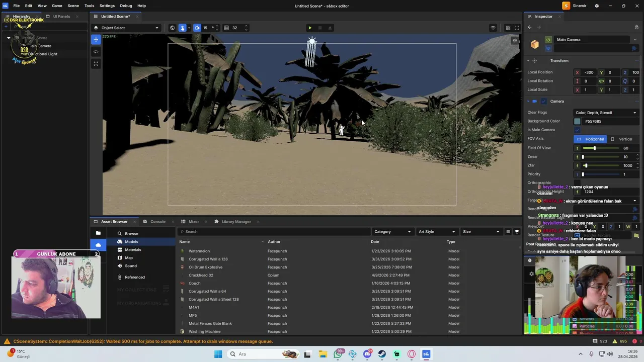Click the grid size icon beside 32
The width and height of the screenshot is (644, 362).
[x=226, y=28]
